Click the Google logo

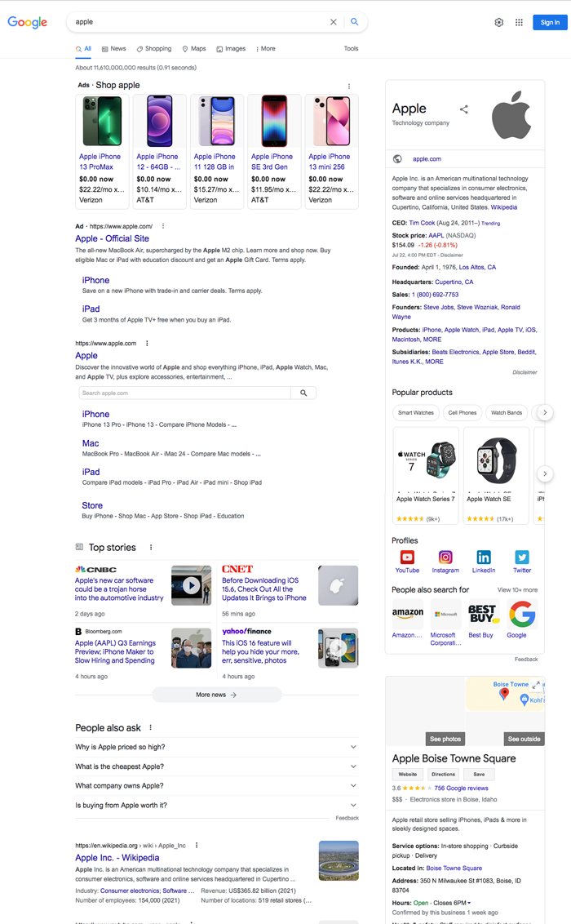(28, 22)
